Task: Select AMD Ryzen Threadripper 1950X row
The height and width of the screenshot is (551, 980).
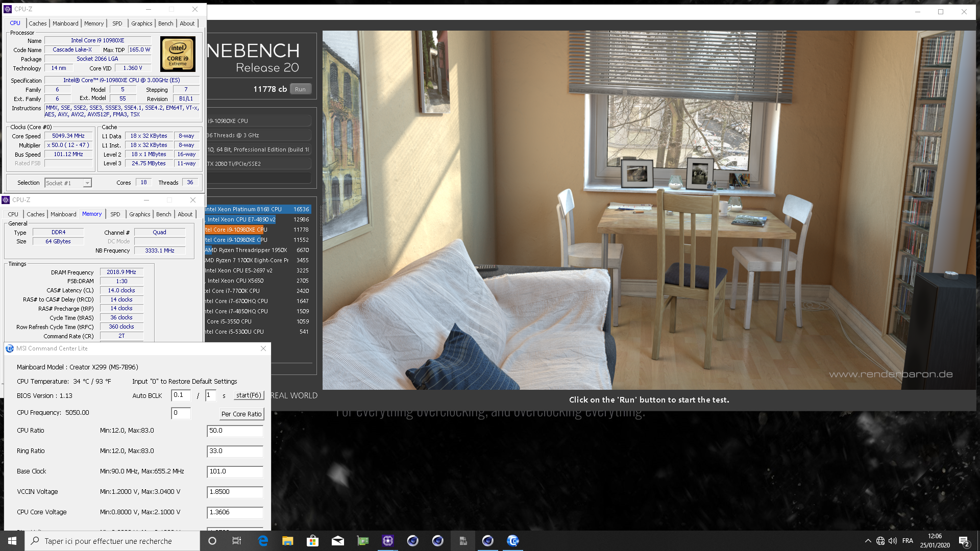Action: click(x=258, y=251)
